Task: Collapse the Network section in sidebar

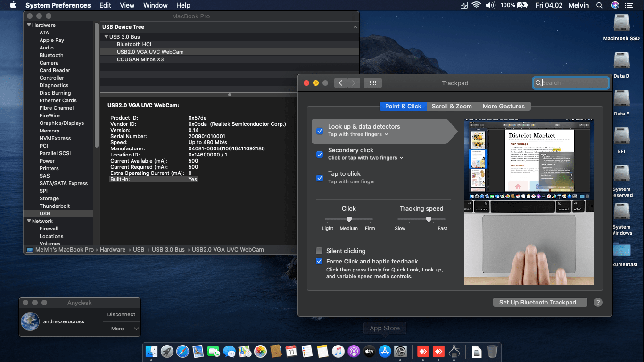Action: pyautogui.click(x=29, y=221)
